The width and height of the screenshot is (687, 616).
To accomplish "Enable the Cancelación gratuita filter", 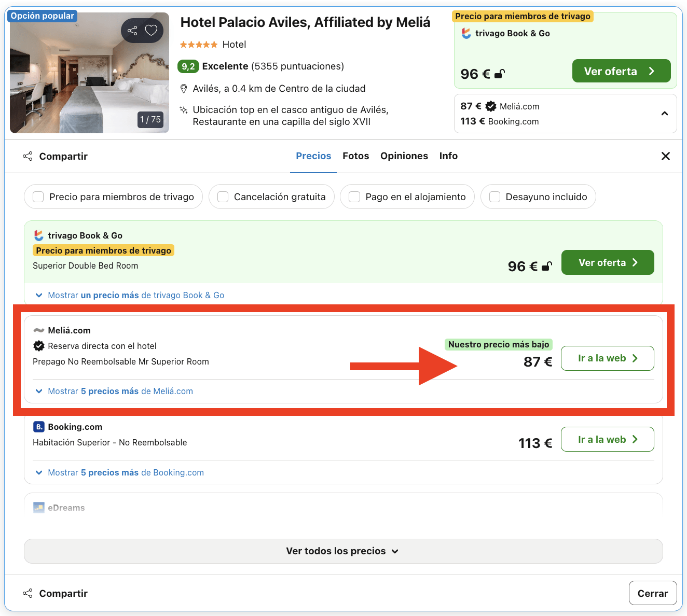I will [x=223, y=197].
